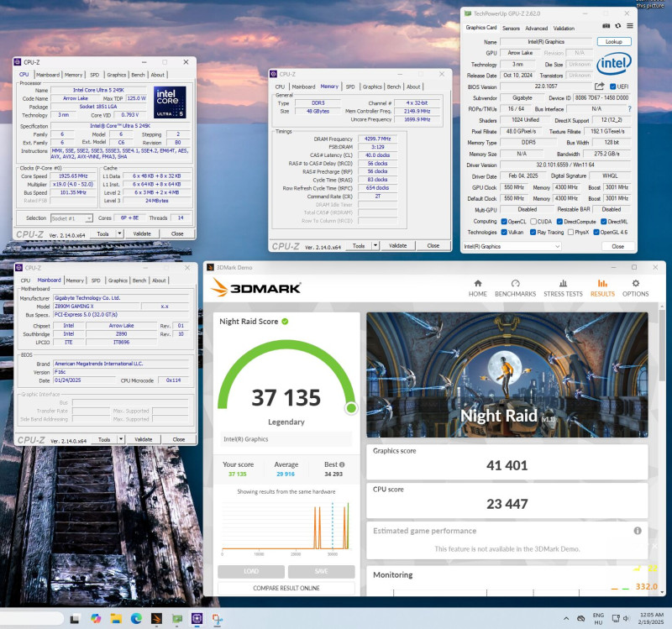The height and width of the screenshot is (629, 672).
Task: Click the Intel Core Ultra 5 logo in CPU-Z
Action: pos(171,102)
